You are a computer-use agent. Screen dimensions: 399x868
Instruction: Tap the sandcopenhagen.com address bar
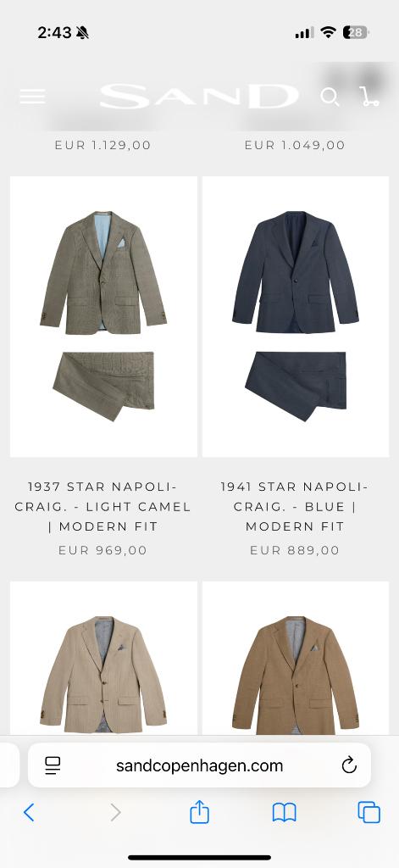[x=199, y=765]
